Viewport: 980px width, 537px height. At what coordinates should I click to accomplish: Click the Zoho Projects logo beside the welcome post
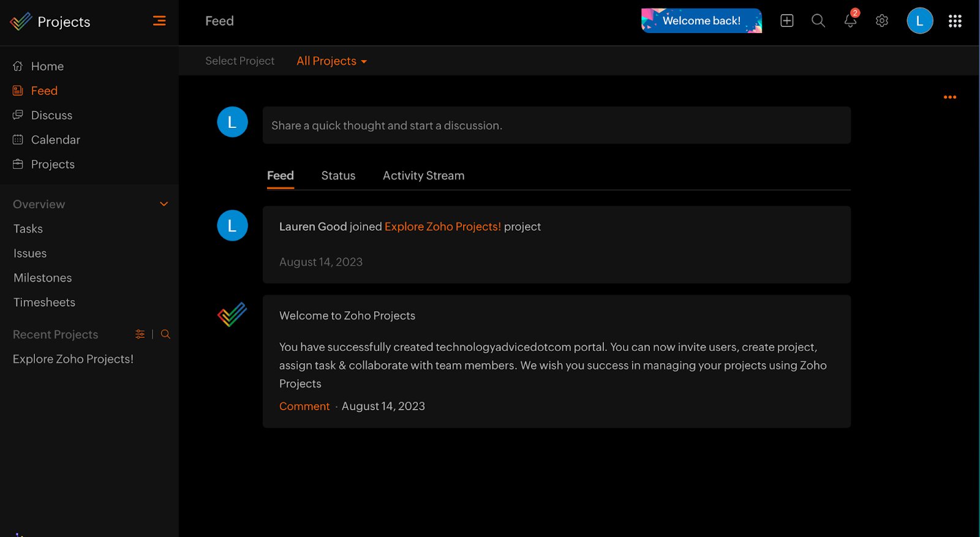(232, 315)
